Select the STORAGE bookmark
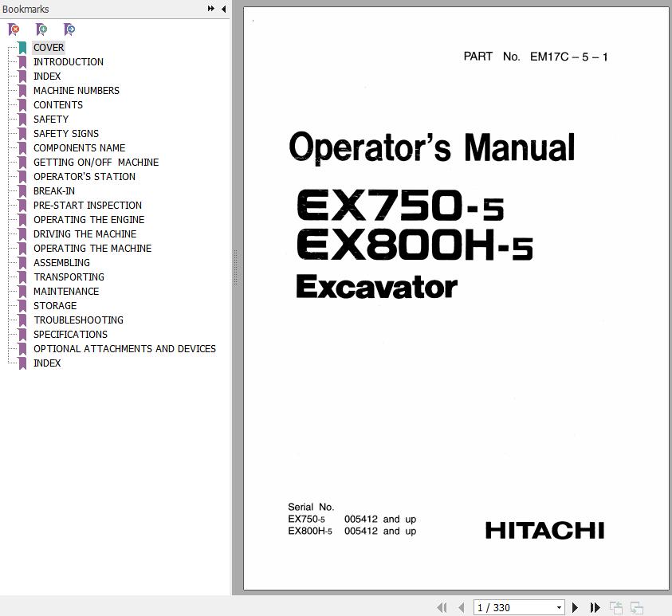The image size is (672, 616). [x=55, y=306]
